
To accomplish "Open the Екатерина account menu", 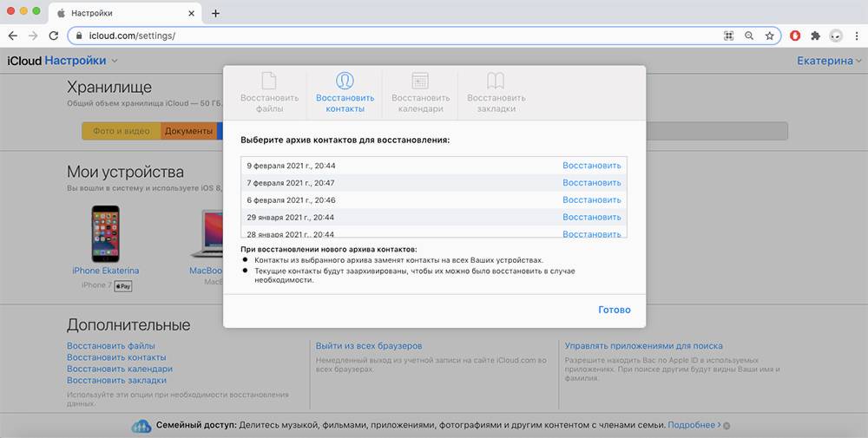I will 829,61.
